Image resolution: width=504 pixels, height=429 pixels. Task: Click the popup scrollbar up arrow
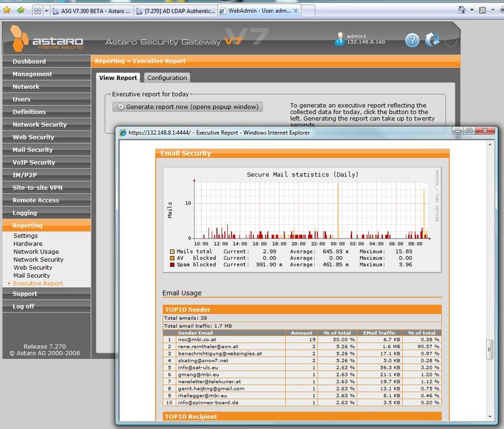pyautogui.click(x=490, y=145)
